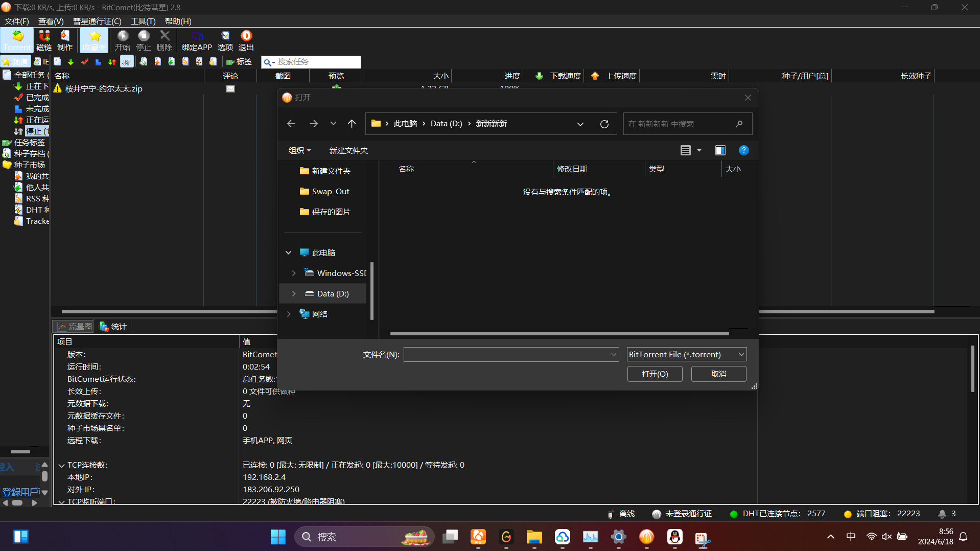The width and height of the screenshot is (980, 551).
Task: Open the 收藏夹 favorites star icon
Action: click(x=94, y=40)
